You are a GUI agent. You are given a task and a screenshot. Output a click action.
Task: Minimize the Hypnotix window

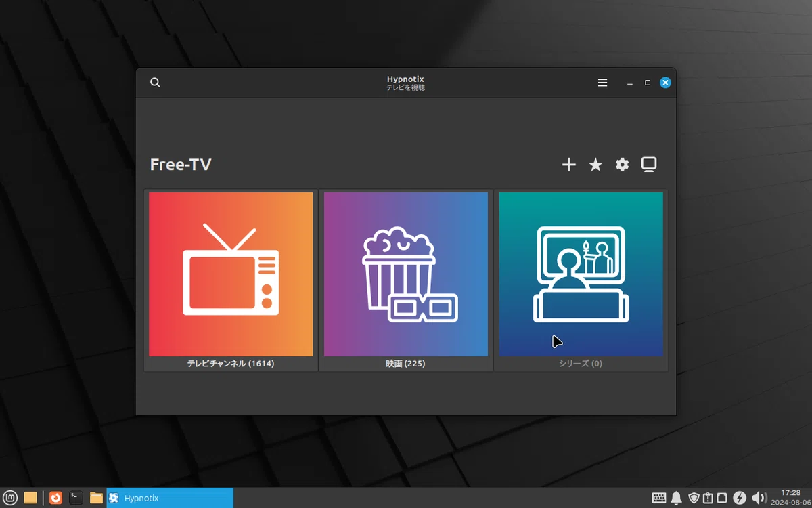630,83
